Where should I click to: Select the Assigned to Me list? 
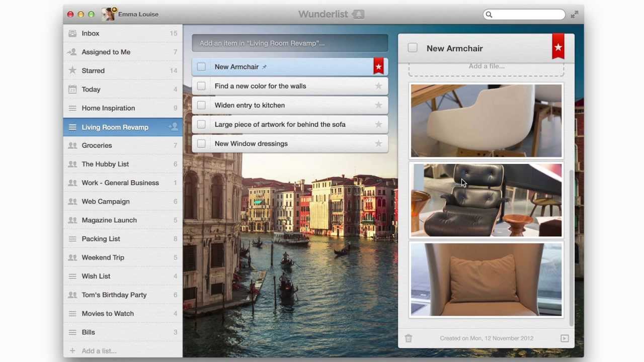click(123, 52)
